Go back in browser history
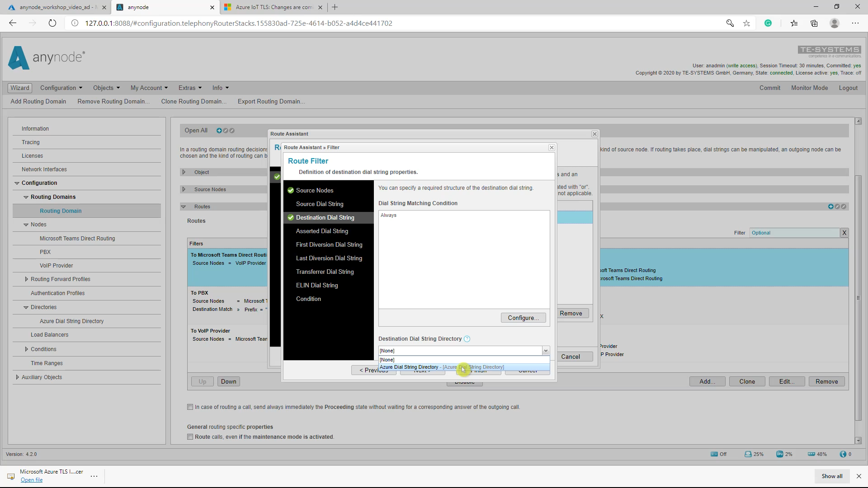Screen dimensions: 868x488 13,23
